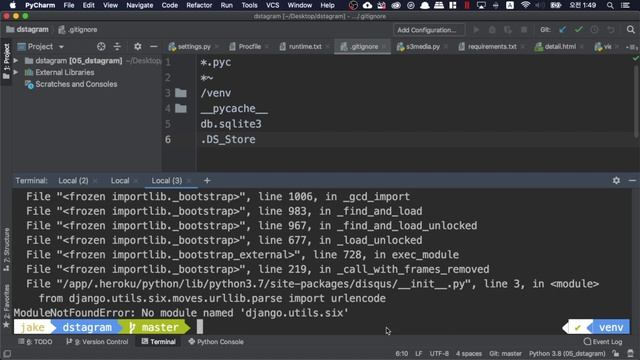Click db.sqlite3 text on line 5
The width and height of the screenshot is (640, 360).
coord(231,124)
